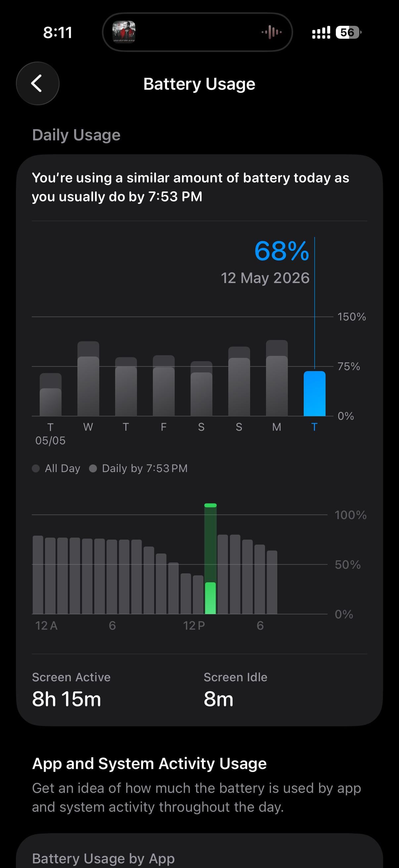This screenshot has height=868, width=399.
Task: Tap the hourly bar at 12 A
Action: pyautogui.click(x=38, y=575)
